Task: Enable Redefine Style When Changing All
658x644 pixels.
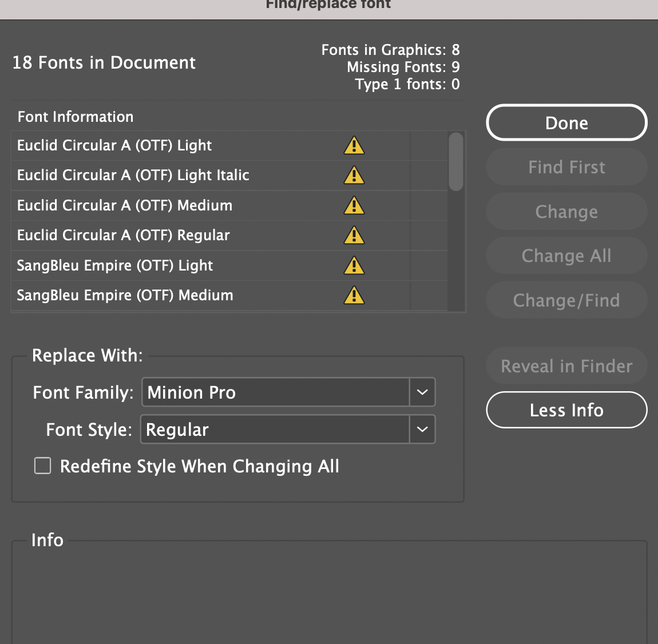Action: [43, 466]
